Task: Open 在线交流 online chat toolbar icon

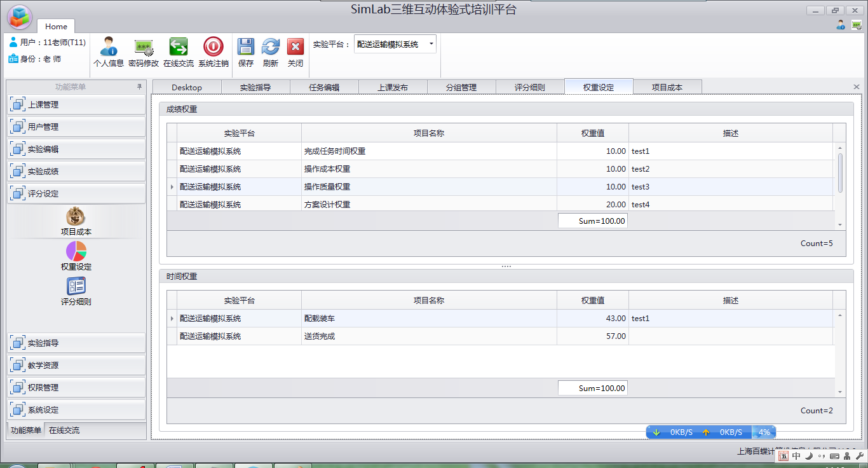Action: point(178,48)
